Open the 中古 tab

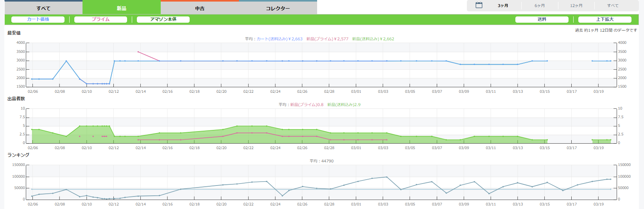(200, 8)
